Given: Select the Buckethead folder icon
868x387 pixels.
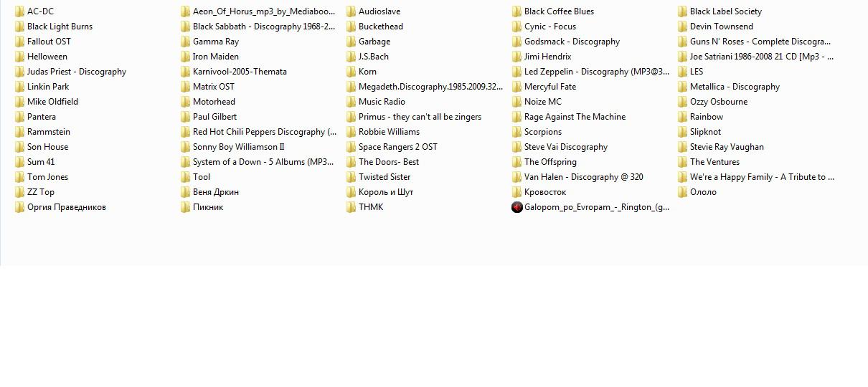Looking at the screenshot, I should [x=351, y=27].
